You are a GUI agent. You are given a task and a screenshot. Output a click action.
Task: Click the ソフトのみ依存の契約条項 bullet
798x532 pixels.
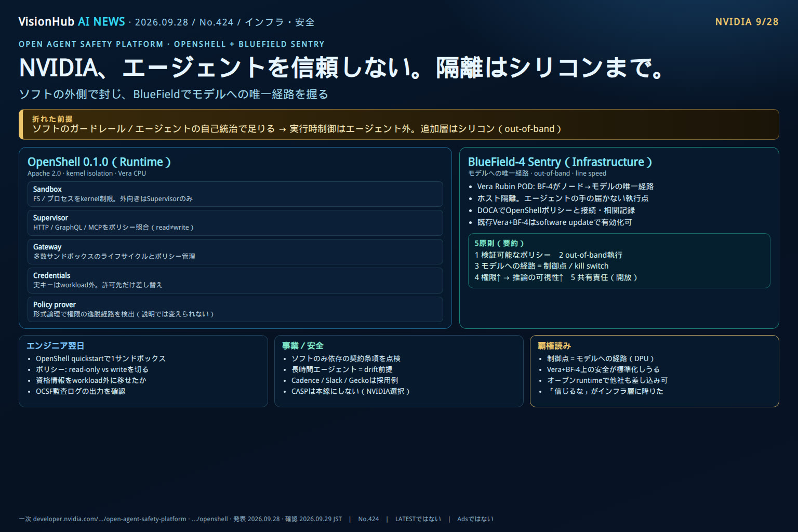tap(346, 358)
